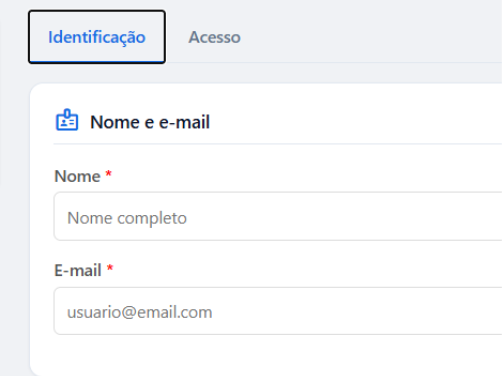The width and height of the screenshot is (502, 376).
Task: Click empty space at right of Nome box
Action: (x=367, y=216)
